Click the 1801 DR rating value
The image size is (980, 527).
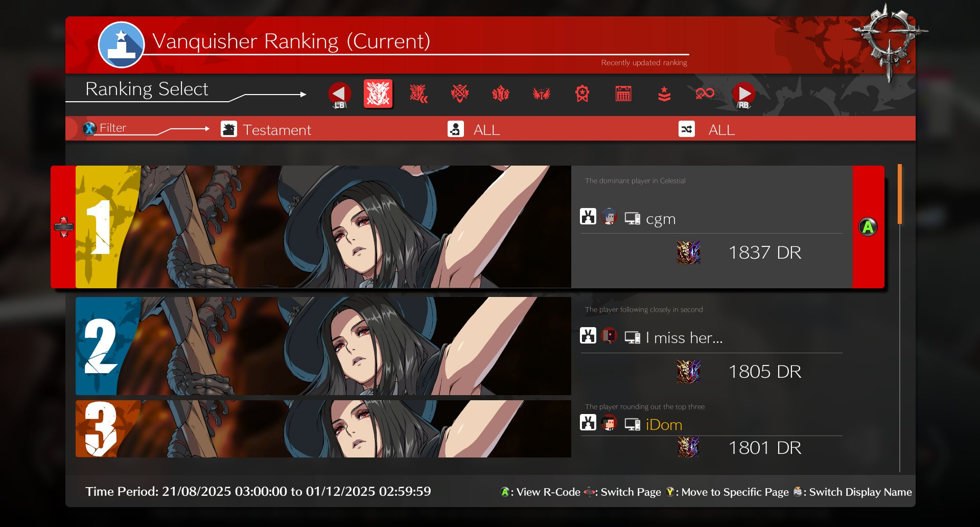[765, 448]
